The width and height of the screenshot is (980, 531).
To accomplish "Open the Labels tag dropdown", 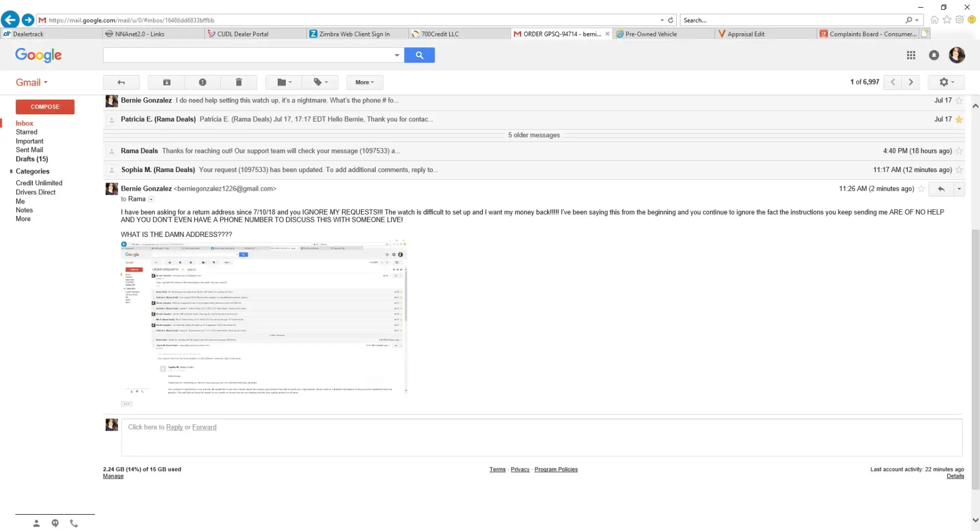I will click(320, 82).
